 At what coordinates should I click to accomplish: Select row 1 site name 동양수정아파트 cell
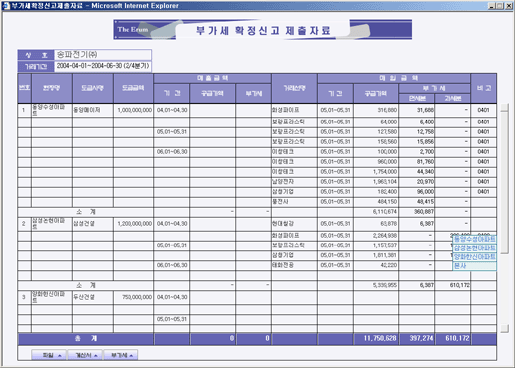[52, 110]
